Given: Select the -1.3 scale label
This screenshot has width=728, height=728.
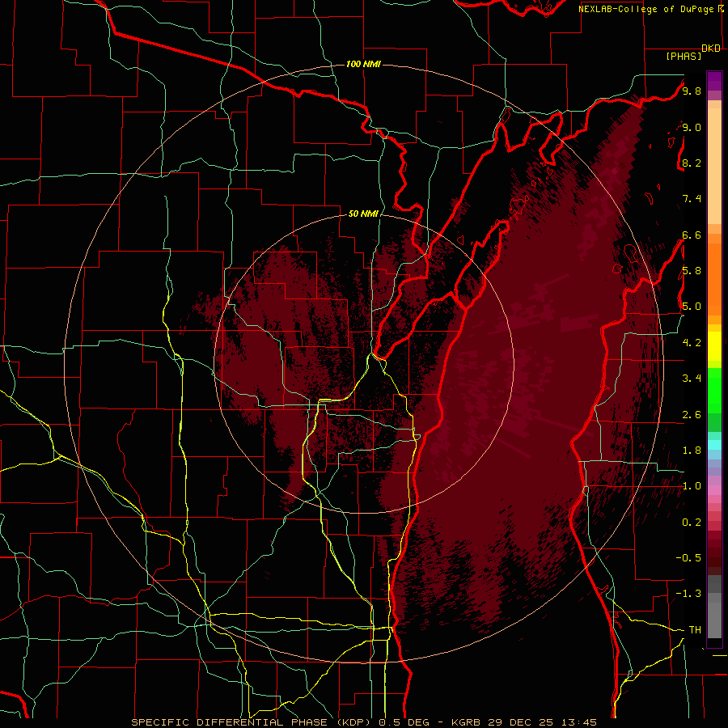Looking at the screenshot, I should (688, 594).
